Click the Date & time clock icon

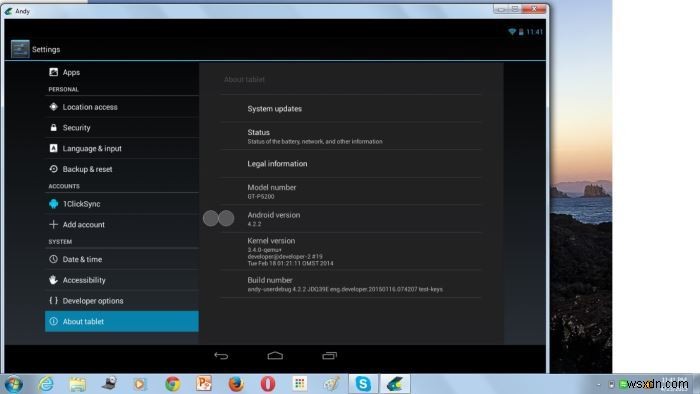[54, 259]
